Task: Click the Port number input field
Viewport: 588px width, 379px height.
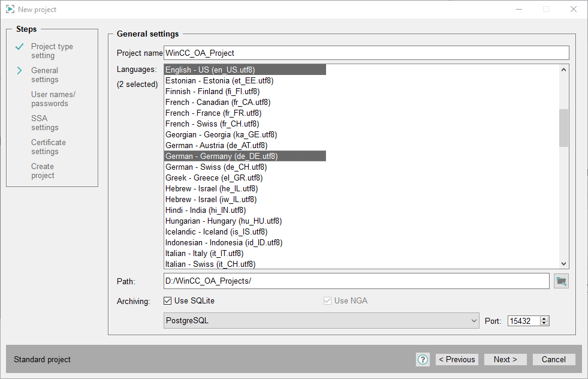Action: coord(524,321)
